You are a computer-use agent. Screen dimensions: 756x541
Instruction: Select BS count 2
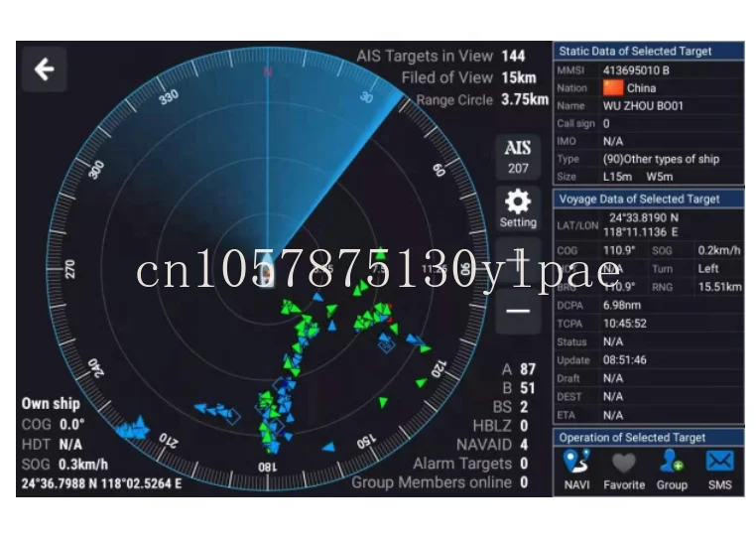[x=524, y=407]
